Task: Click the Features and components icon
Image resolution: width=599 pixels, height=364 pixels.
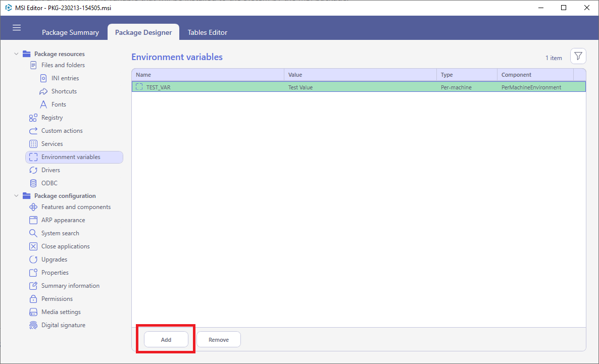Action: point(33,207)
